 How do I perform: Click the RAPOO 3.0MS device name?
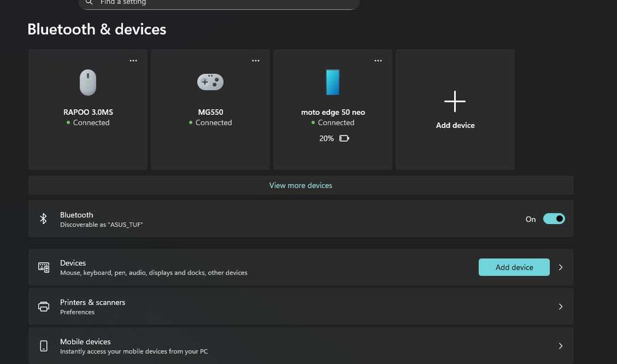coord(88,112)
